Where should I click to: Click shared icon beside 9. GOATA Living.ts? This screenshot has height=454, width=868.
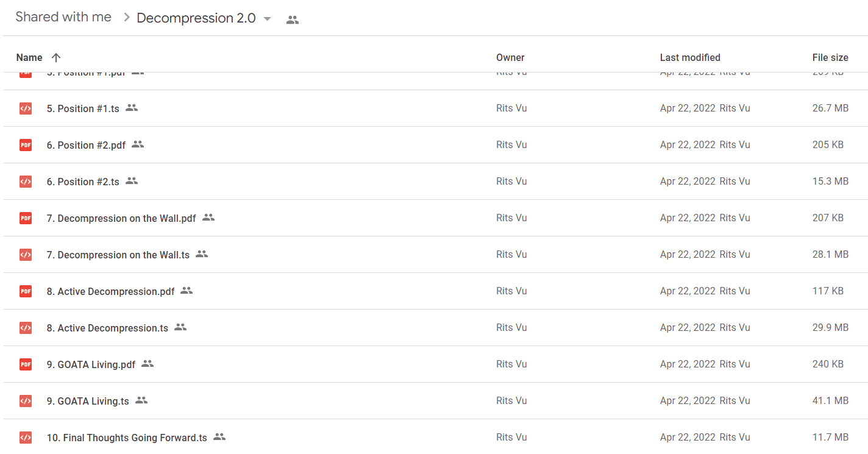click(141, 400)
